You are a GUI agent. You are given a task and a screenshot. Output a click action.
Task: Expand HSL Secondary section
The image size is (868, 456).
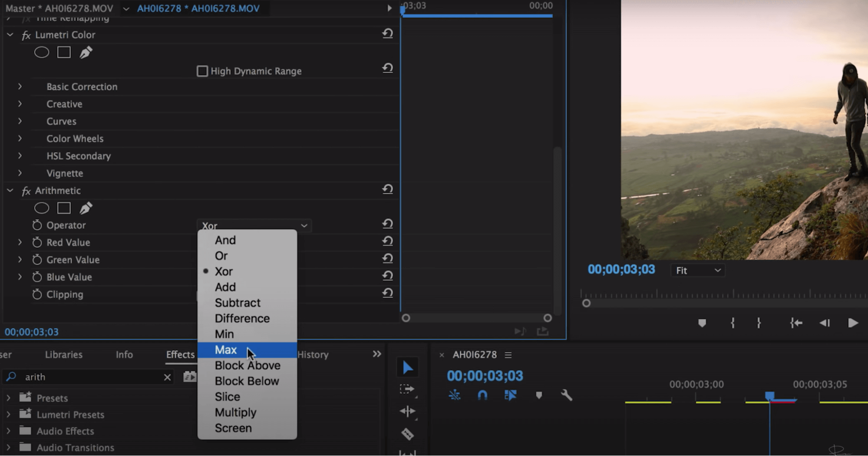pos(20,155)
